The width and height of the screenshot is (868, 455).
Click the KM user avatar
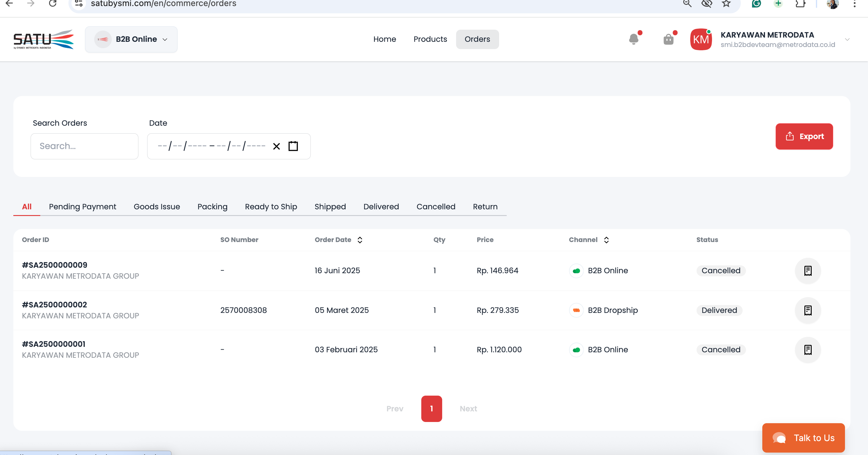tap(701, 39)
